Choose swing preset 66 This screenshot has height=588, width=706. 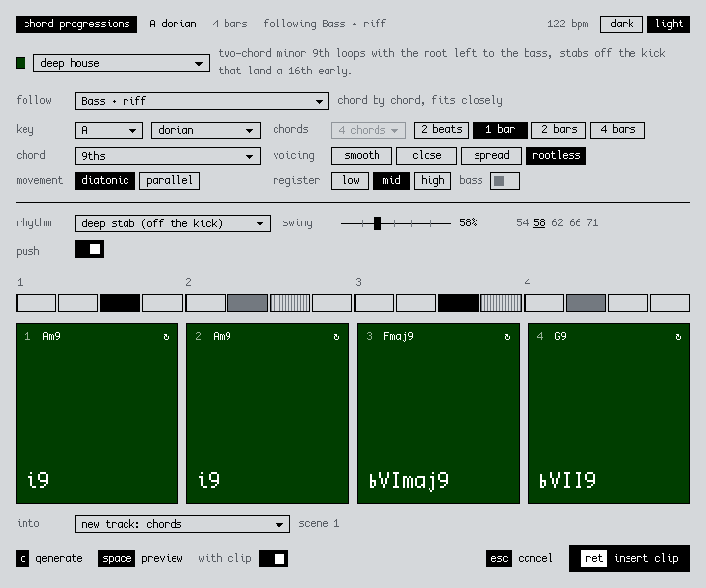coord(575,222)
